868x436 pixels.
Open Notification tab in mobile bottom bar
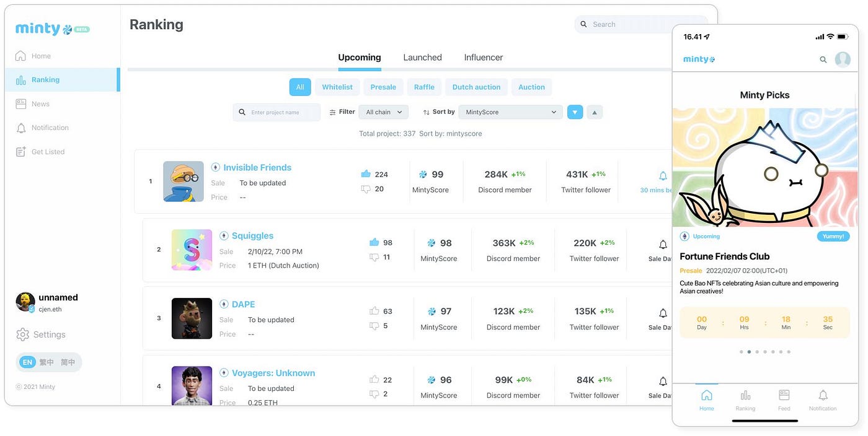(823, 399)
